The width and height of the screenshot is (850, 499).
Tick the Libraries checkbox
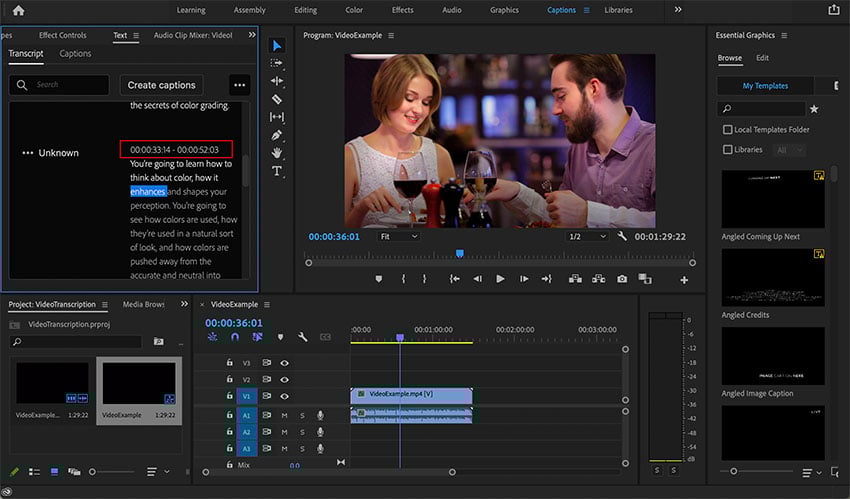click(x=728, y=150)
